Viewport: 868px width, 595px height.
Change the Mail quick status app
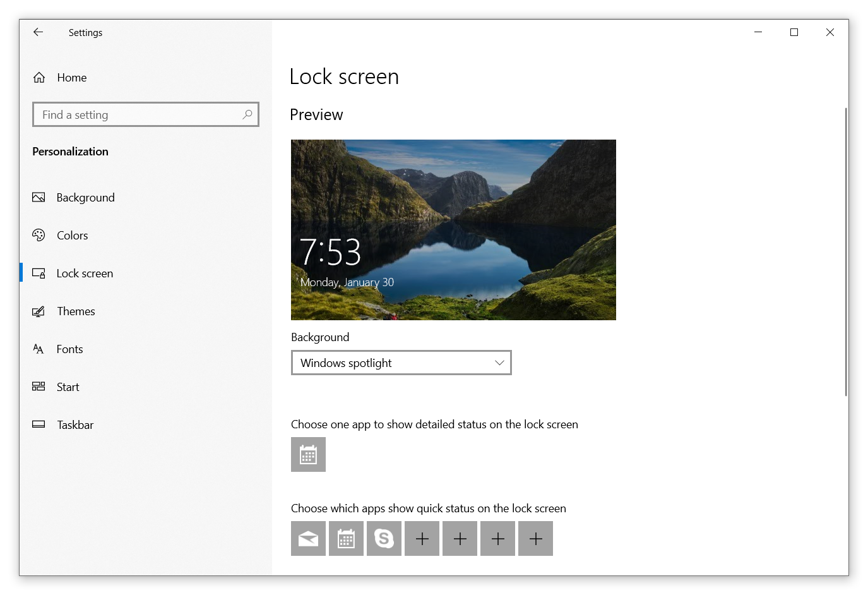308,538
